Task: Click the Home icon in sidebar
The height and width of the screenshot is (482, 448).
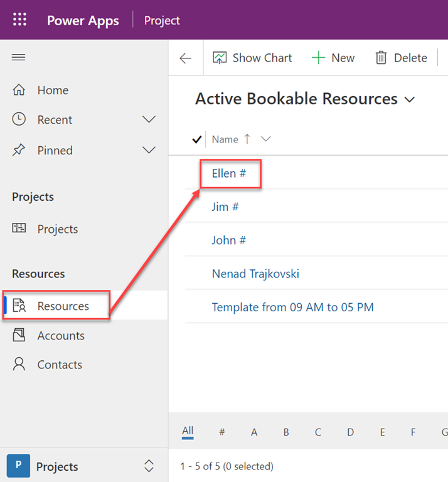Action: point(19,90)
